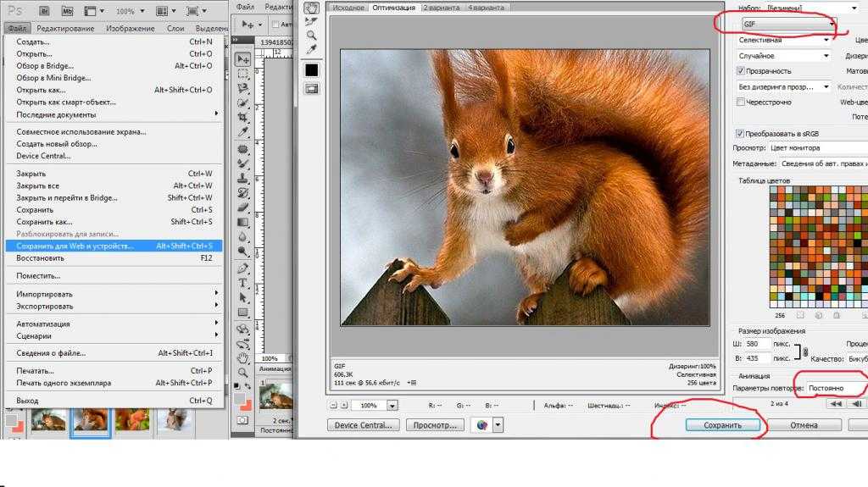
Task: Select the Crop tool
Action: pos(243,118)
